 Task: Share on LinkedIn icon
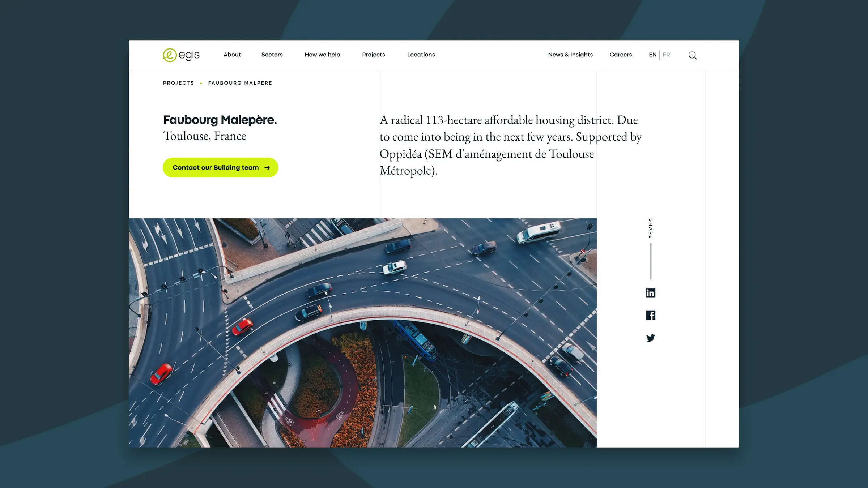point(650,293)
